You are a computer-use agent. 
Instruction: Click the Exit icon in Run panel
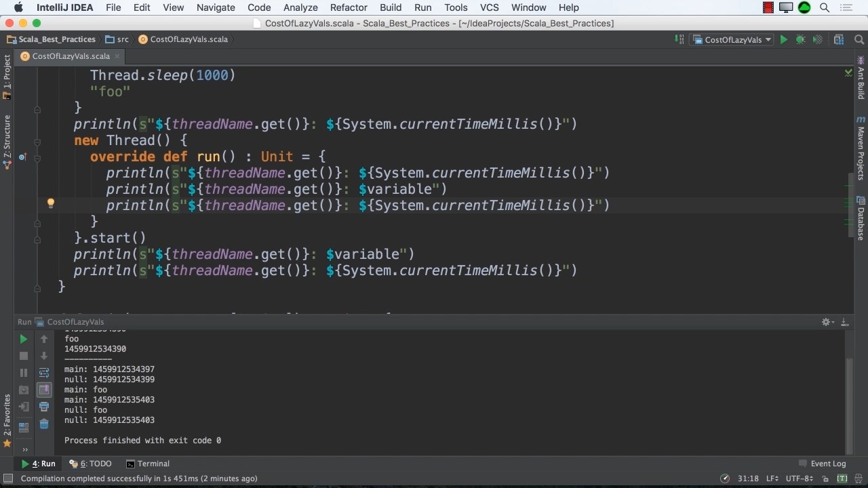[x=24, y=407]
